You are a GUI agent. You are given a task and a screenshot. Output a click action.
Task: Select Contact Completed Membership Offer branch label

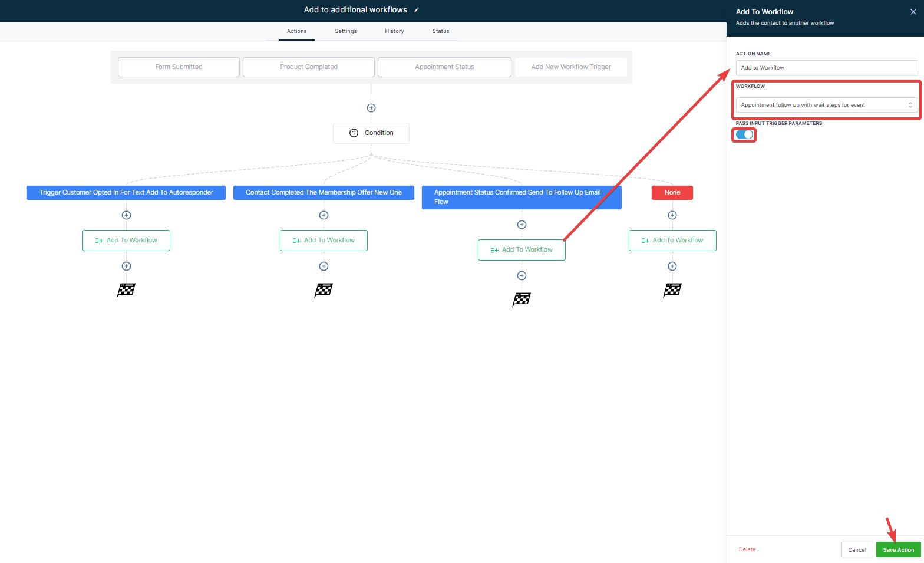pyautogui.click(x=324, y=193)
